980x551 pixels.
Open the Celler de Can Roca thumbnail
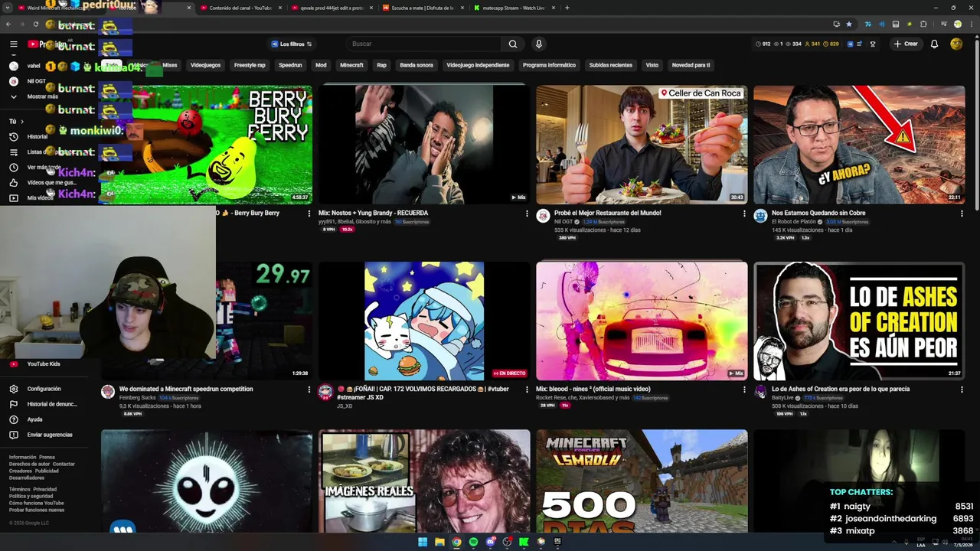pyautogui.click(x=642, y=145)
